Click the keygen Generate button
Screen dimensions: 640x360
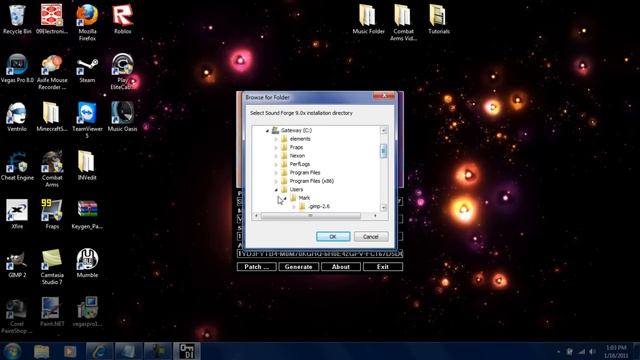pos(298,267)
